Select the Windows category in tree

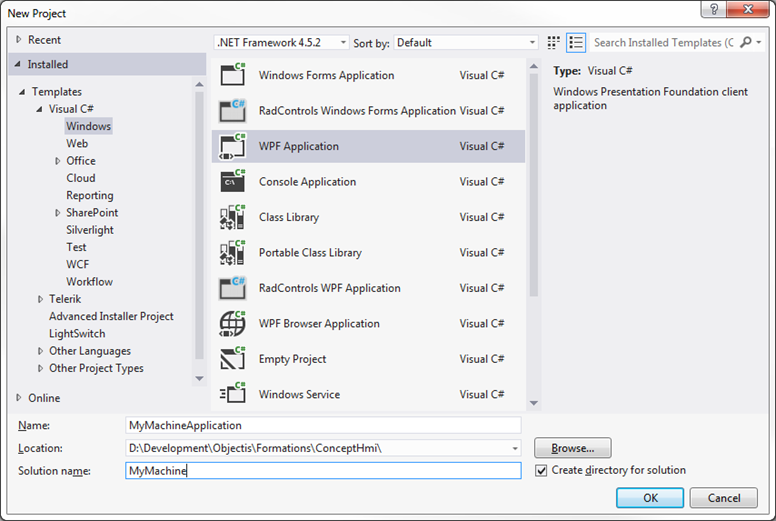tap(89, 126)
